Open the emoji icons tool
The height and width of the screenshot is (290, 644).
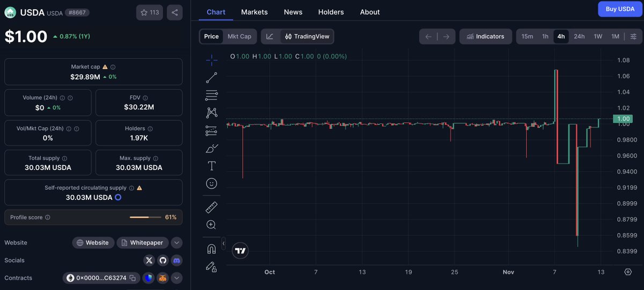click(x=211, y=183)
